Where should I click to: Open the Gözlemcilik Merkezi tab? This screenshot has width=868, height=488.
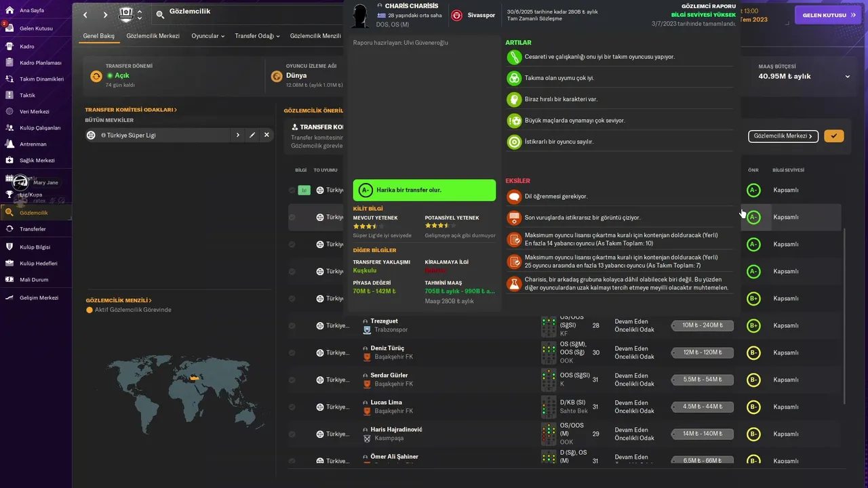tap(153, 36)
